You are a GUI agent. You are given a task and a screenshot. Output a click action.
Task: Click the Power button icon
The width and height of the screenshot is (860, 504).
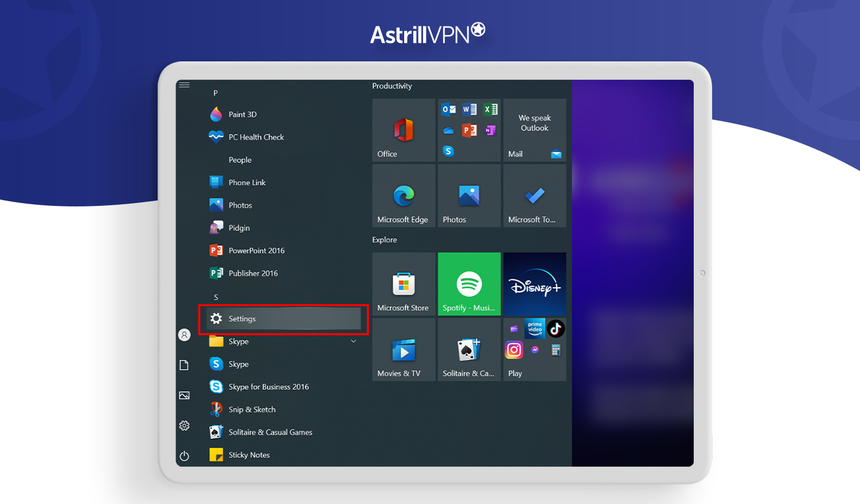tap(184, 456)
